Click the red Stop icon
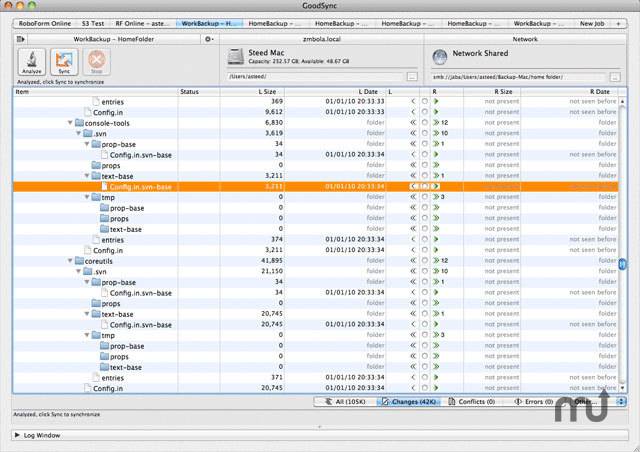 (x=97, y=62)
